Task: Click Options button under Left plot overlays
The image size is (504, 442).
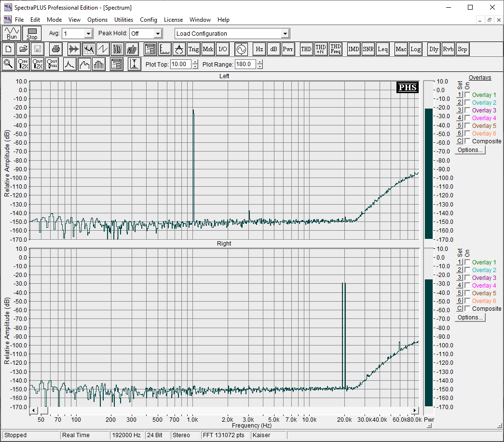Action: pyautogui.click(x=470, y=150)
